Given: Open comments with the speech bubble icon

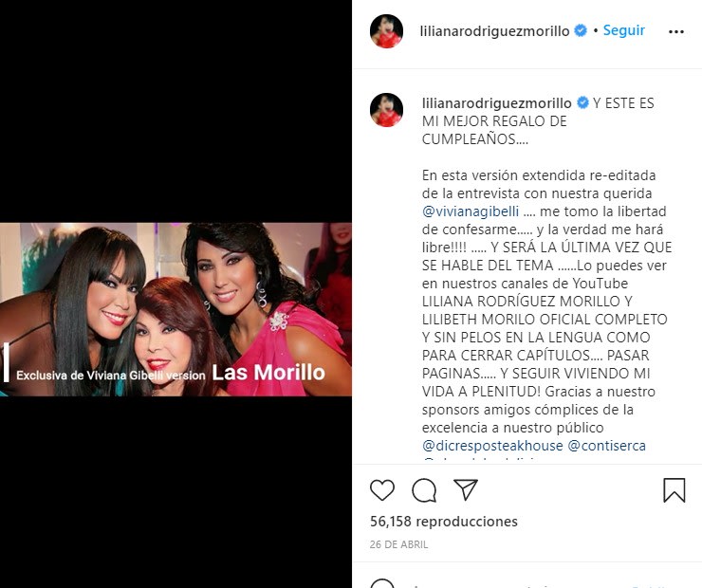Looking at the screenshot, I should click(x=424, y=490).
